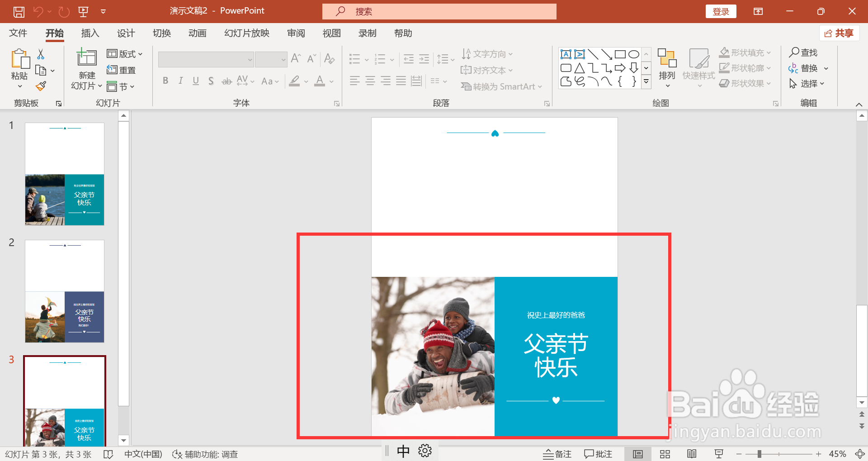Viewport: 868px width, 461px height.
Task: Start slideshow from beginning icon
Action: coord(83,12)
